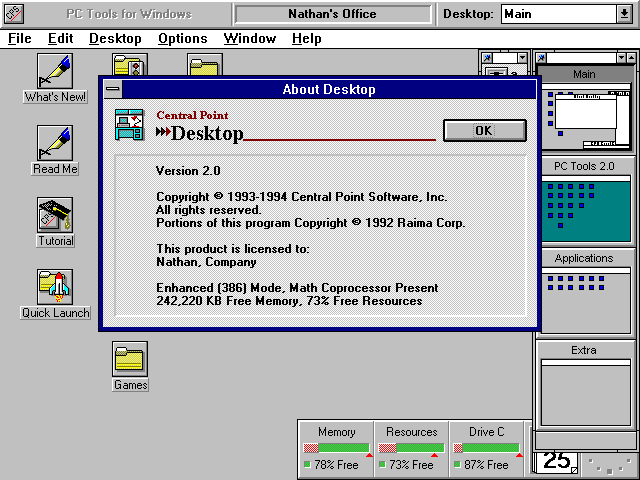Click the About Desktop title bar
Viewport: 640px width, 480px height.
(x=329, y=89)
